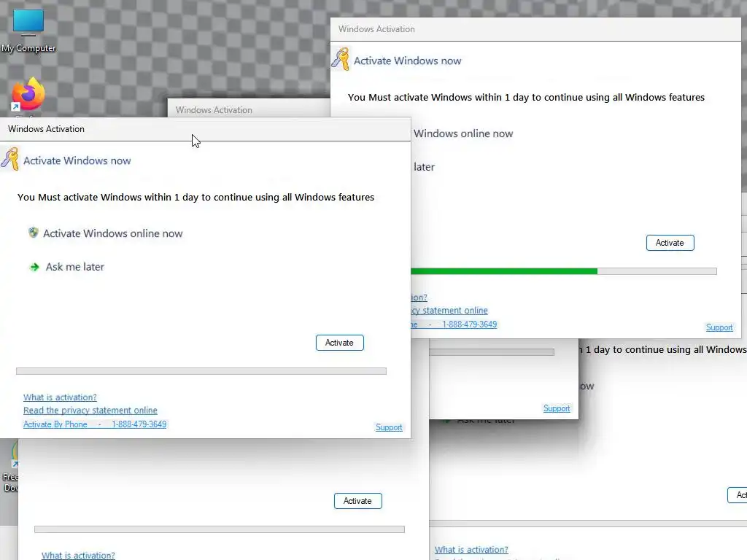747x560 pixels.
Task: Click Activate By Phone 1-888-479-3649 in front dialog
Action: (95, 424)
